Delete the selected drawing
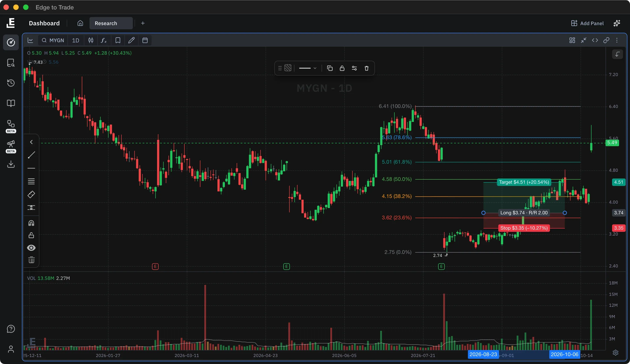The image size is (630, 364). [x=366, y=68]
